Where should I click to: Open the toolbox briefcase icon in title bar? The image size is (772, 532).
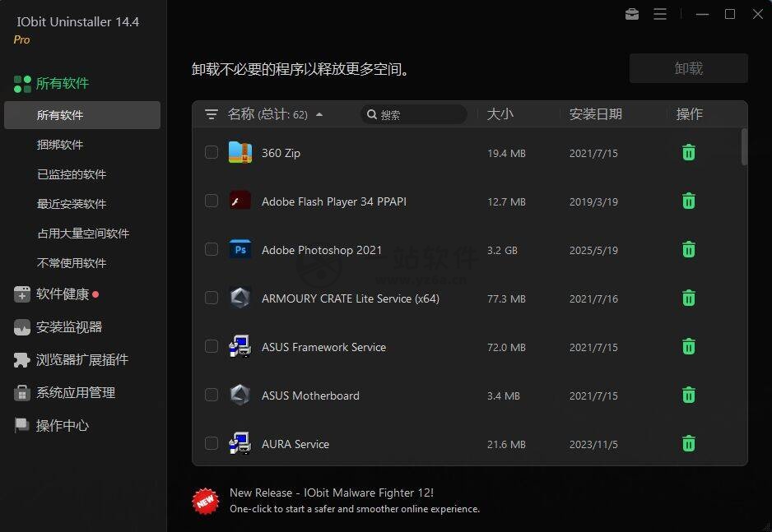click(x=632, y=14)
